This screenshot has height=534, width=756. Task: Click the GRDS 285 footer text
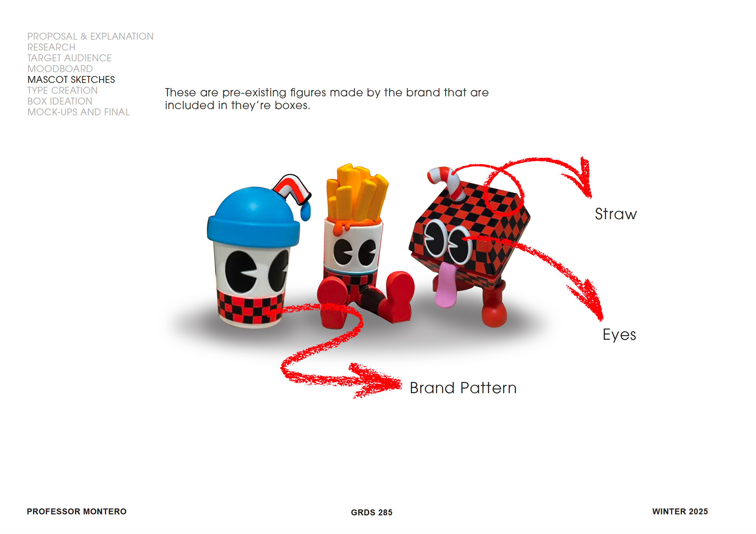coord(372,513)
